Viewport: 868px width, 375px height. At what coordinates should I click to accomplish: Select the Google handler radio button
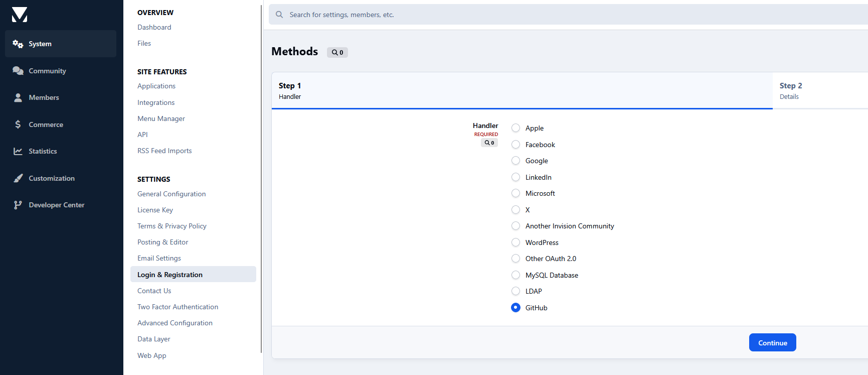pyautogui.click(x=515, y=161)
